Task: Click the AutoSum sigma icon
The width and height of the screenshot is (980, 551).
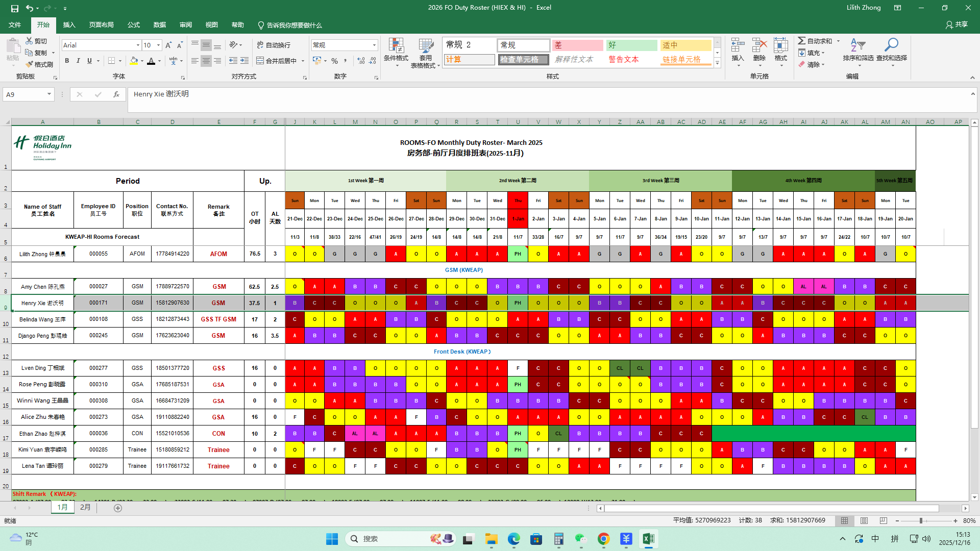Action: pos(802,41)
